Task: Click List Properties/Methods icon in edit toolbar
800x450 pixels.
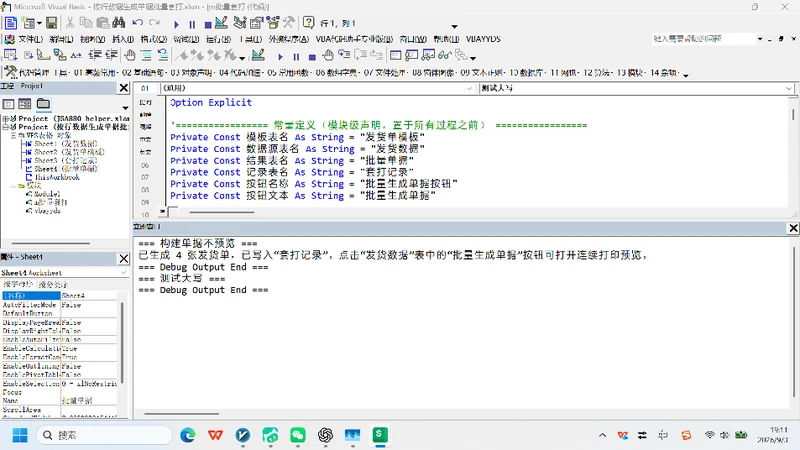Action: 11,55
